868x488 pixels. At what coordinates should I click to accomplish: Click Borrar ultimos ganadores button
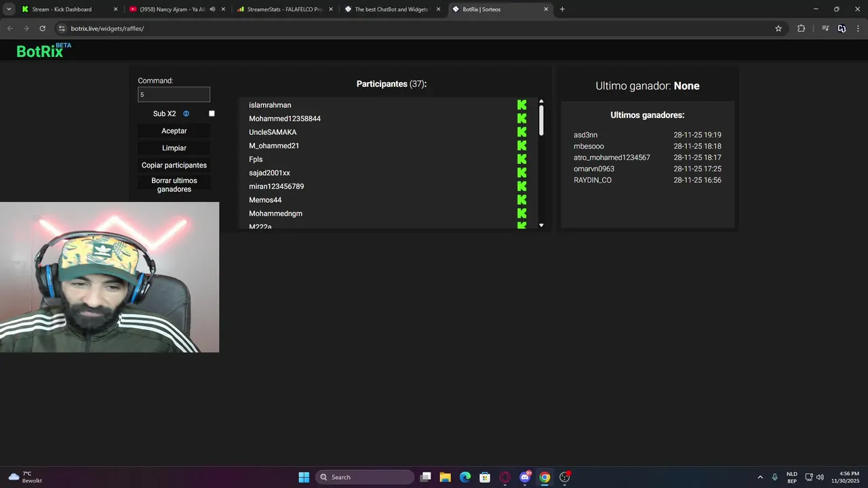174,185
